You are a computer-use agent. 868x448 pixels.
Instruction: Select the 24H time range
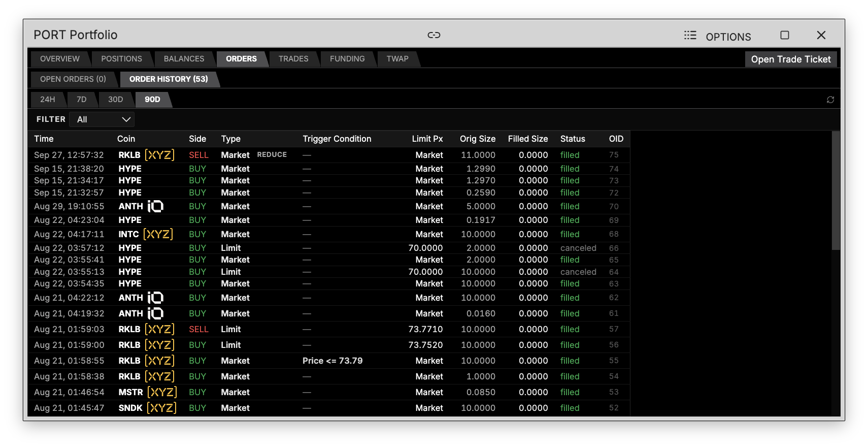tap(48, 100)
